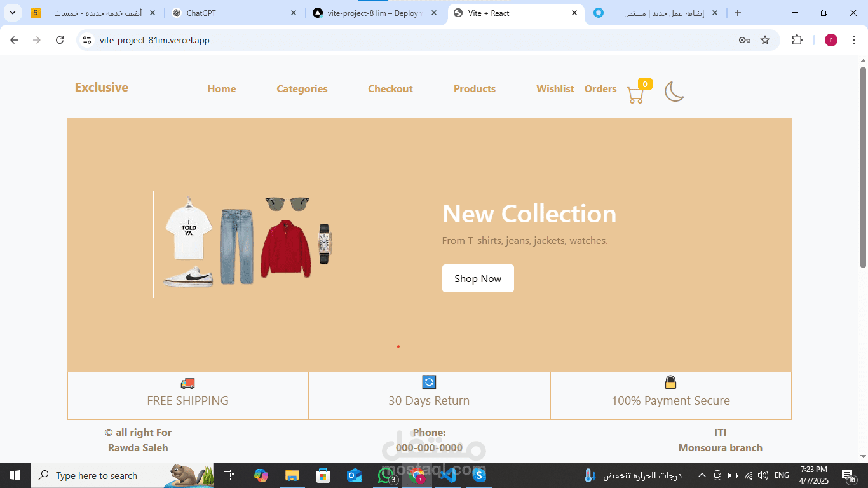The height and width of the screenshot is (488, 868).
Task: Open the volume speaker icon
Action: (x=763, y=475)
